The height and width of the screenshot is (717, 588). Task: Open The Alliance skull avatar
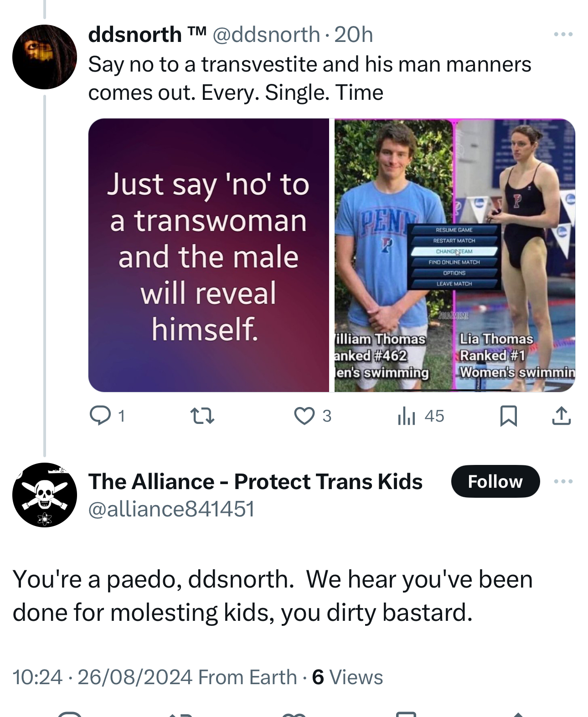pos(45,495)
